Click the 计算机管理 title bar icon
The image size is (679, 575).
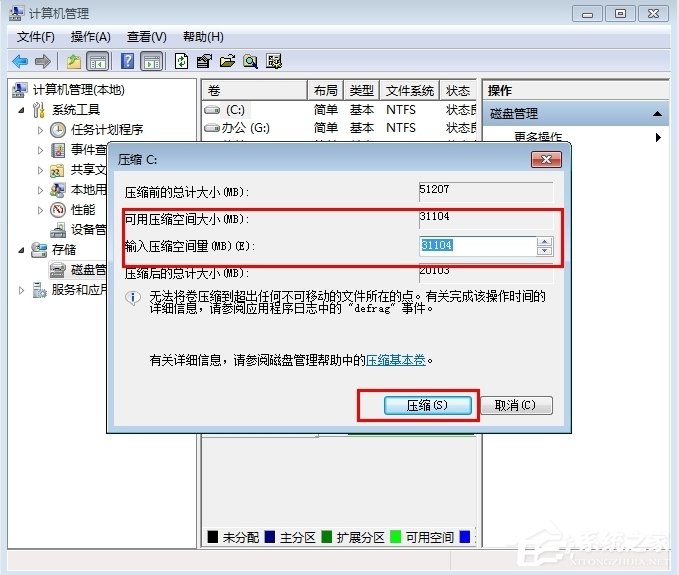tap(16, 13)
